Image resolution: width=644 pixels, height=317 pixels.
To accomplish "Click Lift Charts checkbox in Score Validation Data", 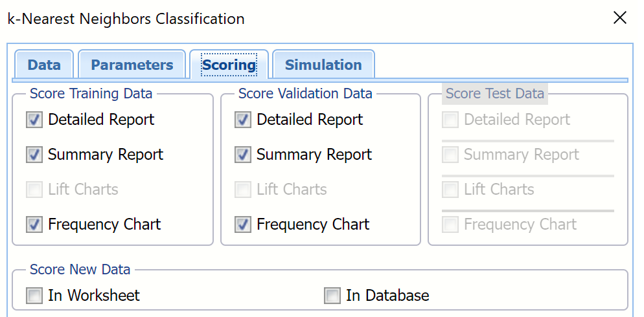I will coord(243,190).
